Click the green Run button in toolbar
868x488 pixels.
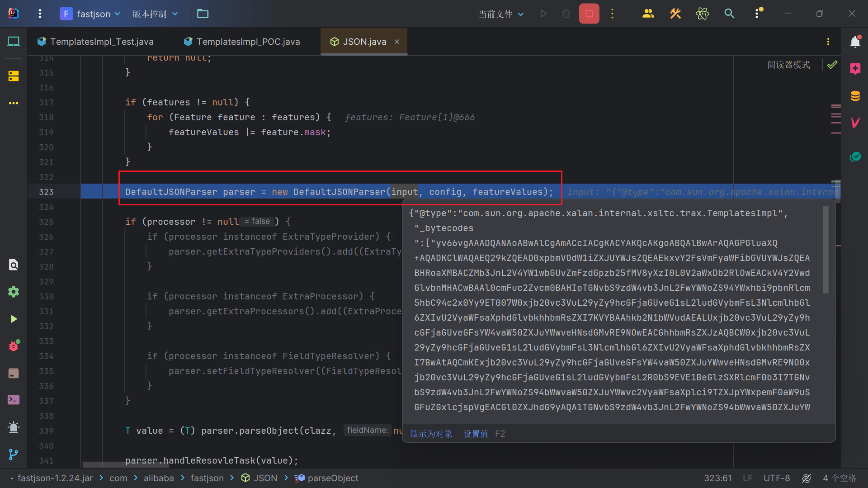543,14
